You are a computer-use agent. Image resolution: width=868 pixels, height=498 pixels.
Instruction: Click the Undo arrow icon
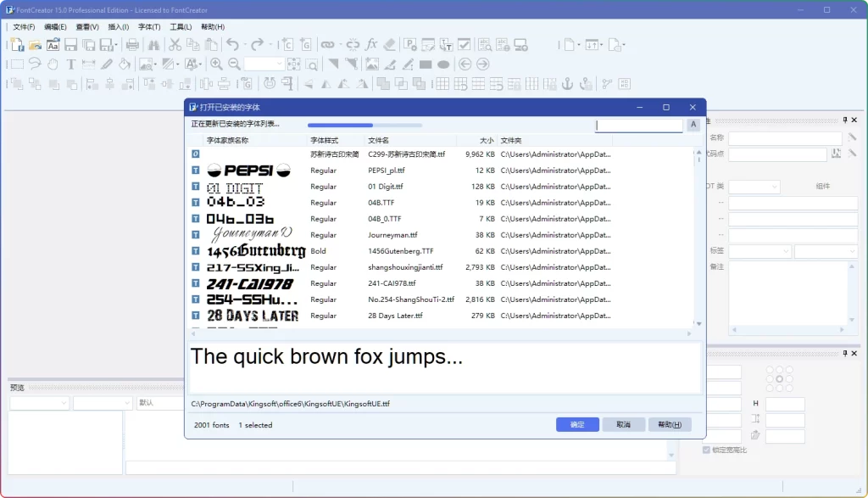pyautogui.click(x=232, y=44)
